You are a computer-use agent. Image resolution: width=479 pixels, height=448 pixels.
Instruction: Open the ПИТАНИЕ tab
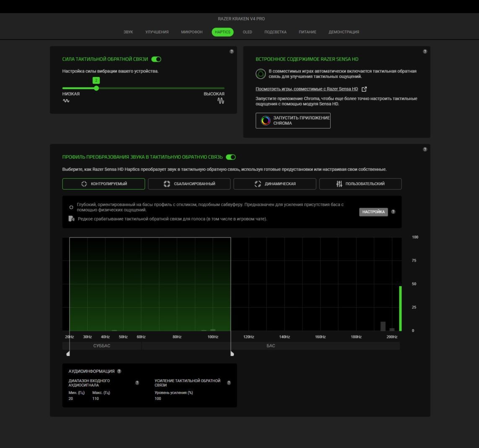pos(308,32)
